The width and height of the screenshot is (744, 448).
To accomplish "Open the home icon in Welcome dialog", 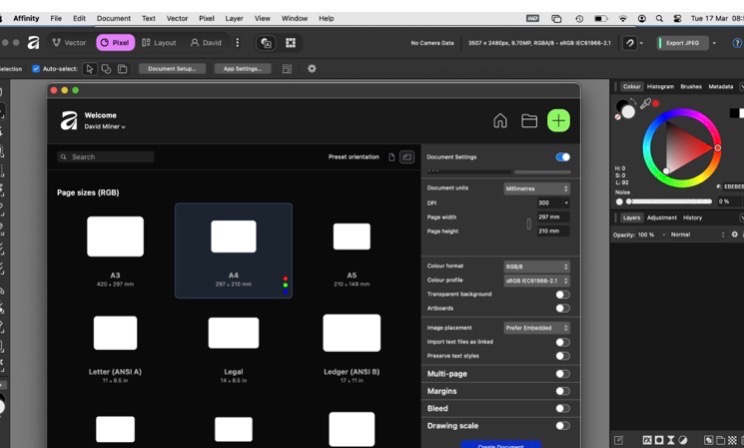I will [x=500, y=121].
